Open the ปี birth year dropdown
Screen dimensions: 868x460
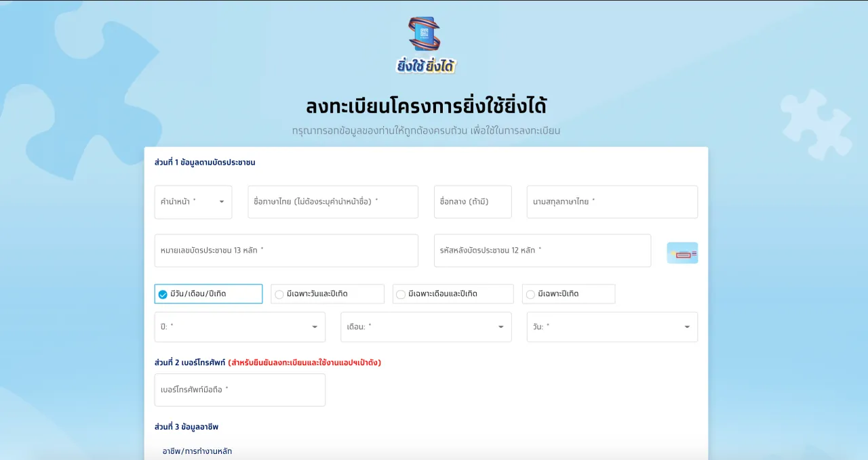[240, 327]
